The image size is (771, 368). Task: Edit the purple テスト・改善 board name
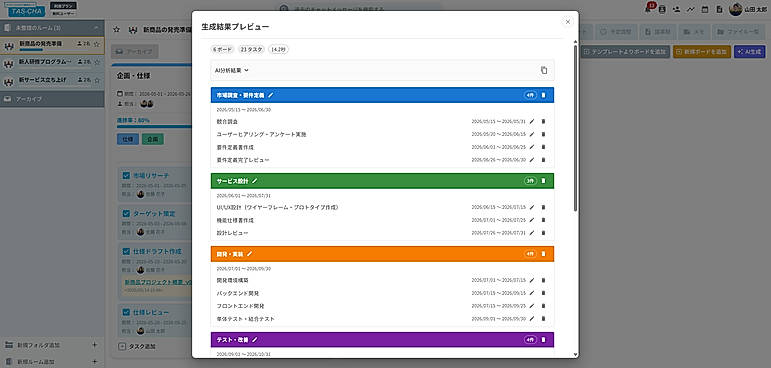pos(255,339)
